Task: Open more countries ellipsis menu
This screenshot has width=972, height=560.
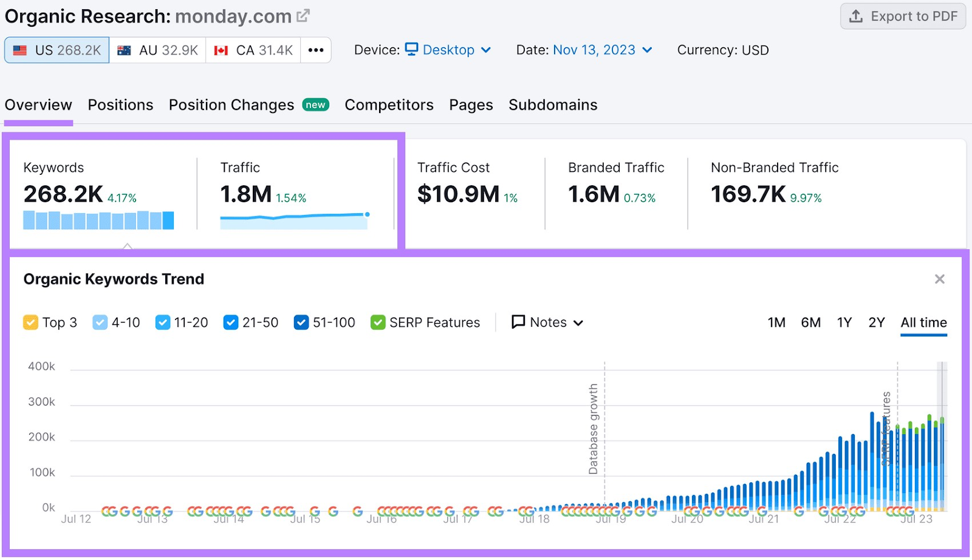Action: [x=316, y=50]
